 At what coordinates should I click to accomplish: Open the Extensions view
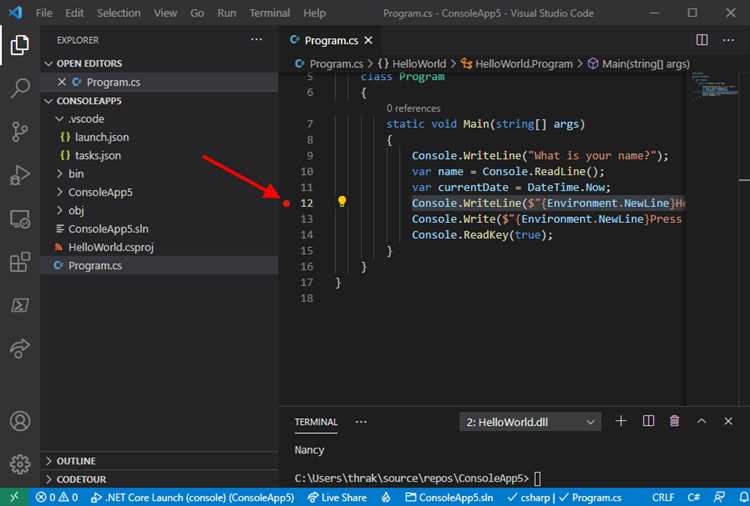20,262
